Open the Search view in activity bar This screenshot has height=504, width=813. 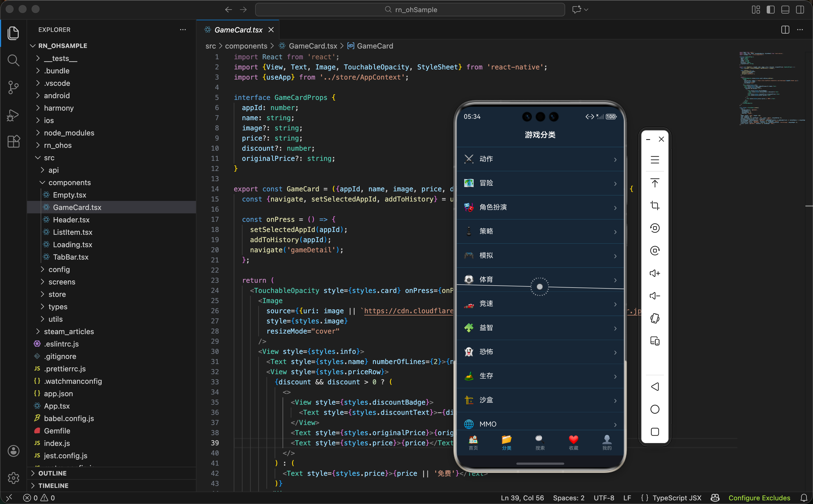13,60
